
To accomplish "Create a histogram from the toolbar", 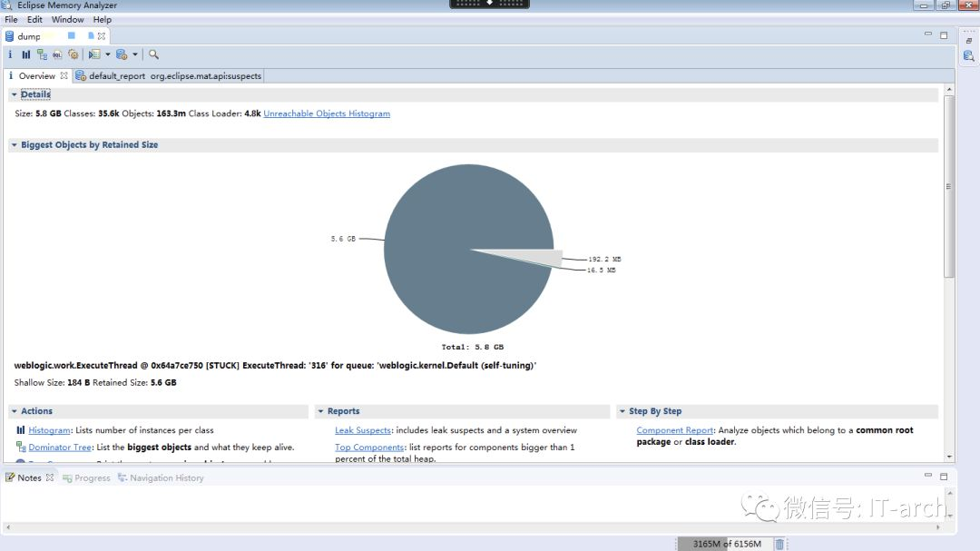I will [x=25, y=54].
